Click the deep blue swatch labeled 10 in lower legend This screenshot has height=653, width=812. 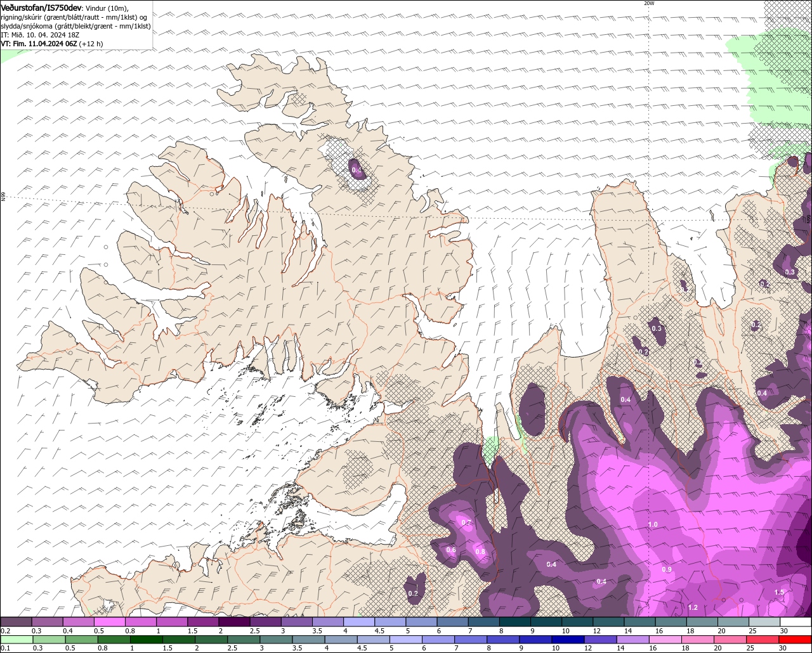(568, 640)
